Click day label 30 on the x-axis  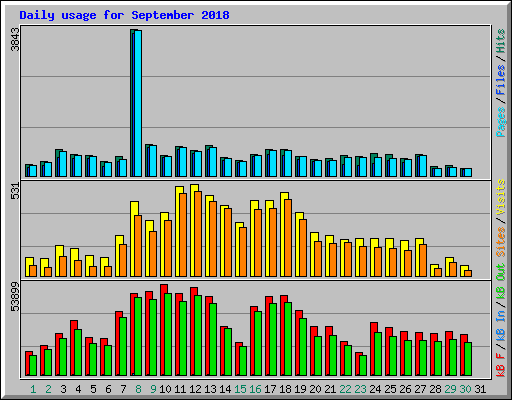[465, 389]
